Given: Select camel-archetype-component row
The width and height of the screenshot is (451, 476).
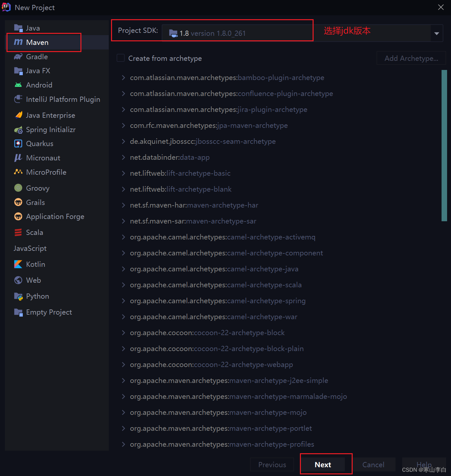Looking at the screenshot, I should [x=279, y=253].
